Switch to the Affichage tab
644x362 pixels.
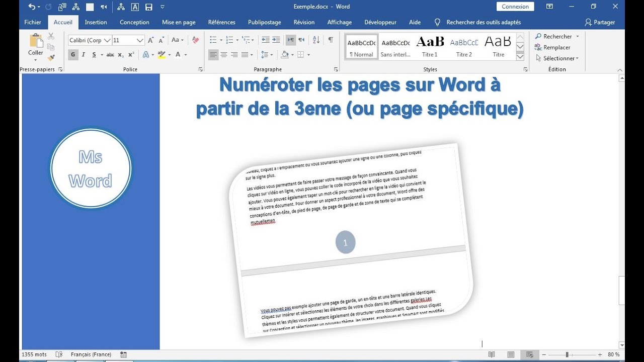[x=340, y=22]
